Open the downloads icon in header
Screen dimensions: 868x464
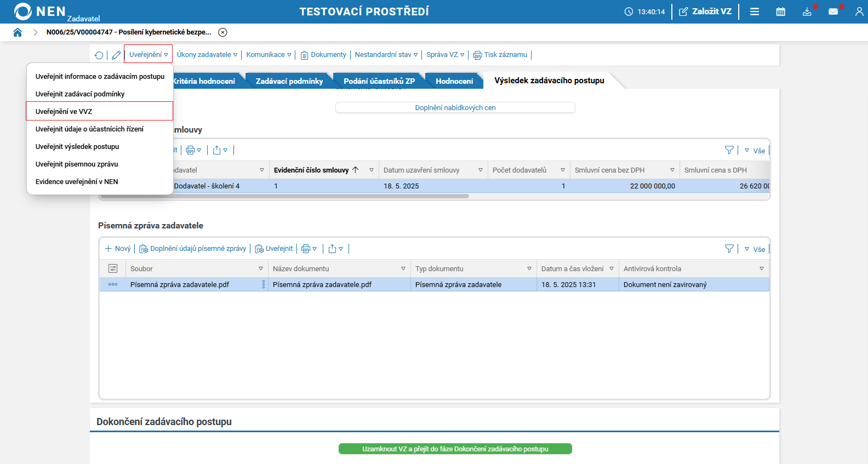click(x=807, y=12)
